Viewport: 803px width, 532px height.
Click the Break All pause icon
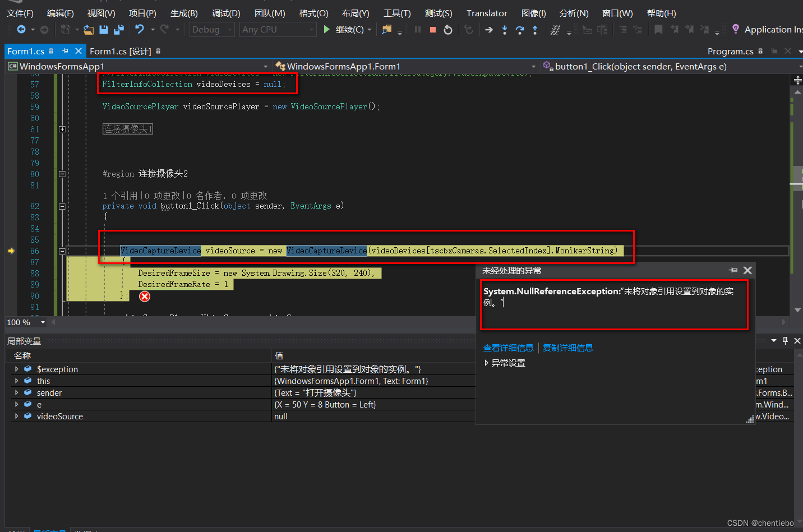pyautogui.click(x=418, y=29)
